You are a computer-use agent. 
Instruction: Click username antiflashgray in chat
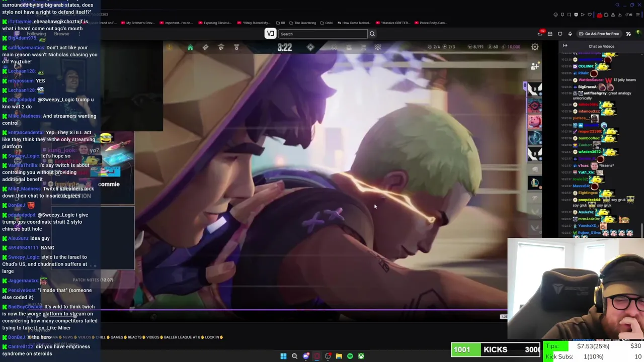pyautogui.click(x=596, y=93)
